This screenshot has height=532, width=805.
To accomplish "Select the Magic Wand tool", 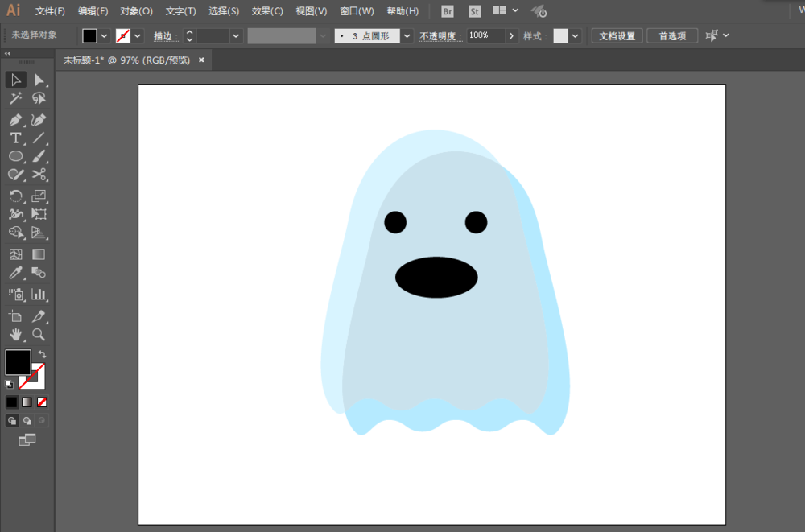I will 16,98.
